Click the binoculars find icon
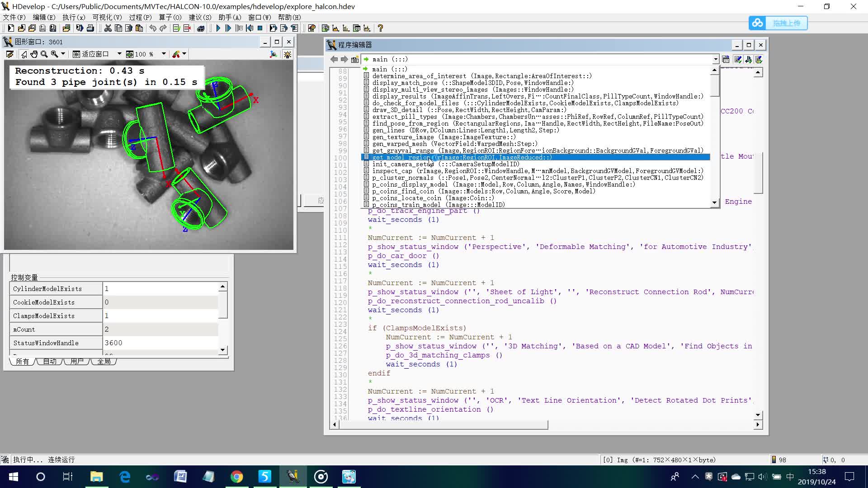868x488 pixels. [201, 28]
